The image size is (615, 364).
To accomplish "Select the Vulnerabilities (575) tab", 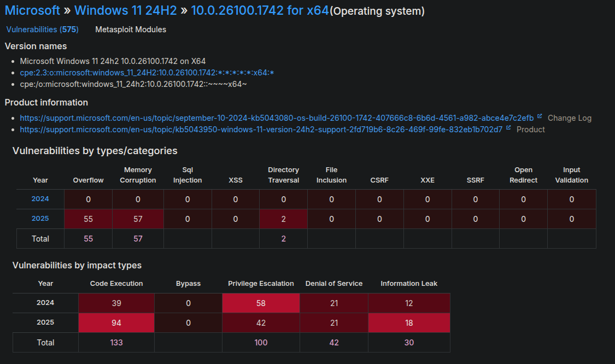I will pos(42,30).
